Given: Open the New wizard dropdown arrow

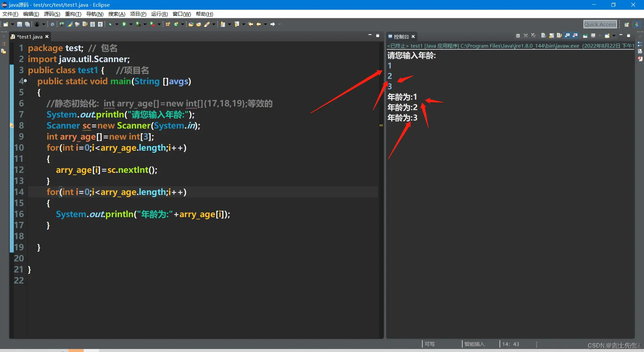Looking at the screenshot, I should (12, 24).
